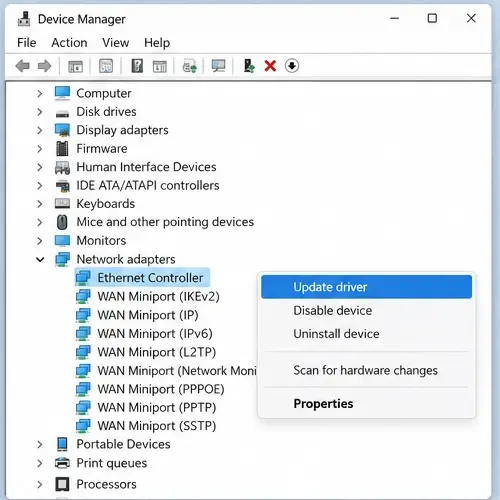
Task: Click the Print queues printer icon
Action: click(x=62, y=463)
